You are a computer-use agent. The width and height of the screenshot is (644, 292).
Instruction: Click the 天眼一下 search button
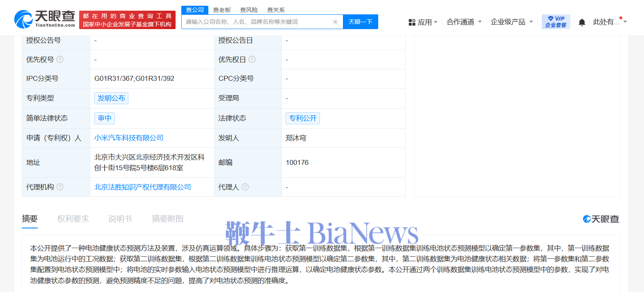(361, 22)
